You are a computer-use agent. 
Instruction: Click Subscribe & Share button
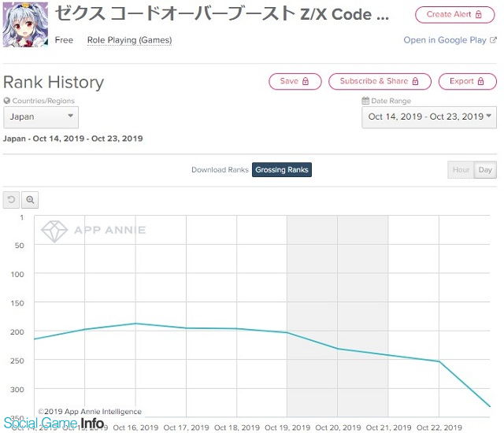coord(380,81)
